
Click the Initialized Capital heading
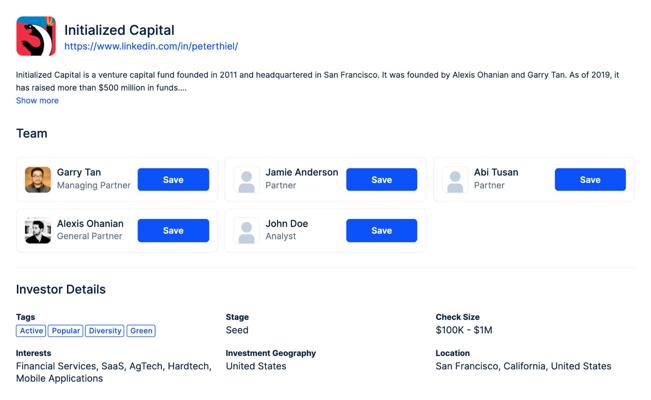(119, 30)
